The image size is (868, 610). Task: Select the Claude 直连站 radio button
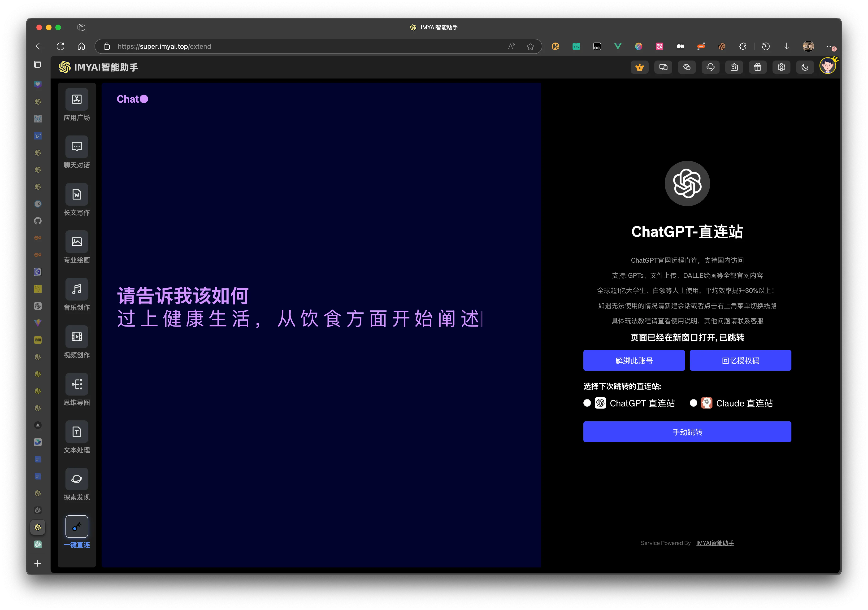click(693, 403)
